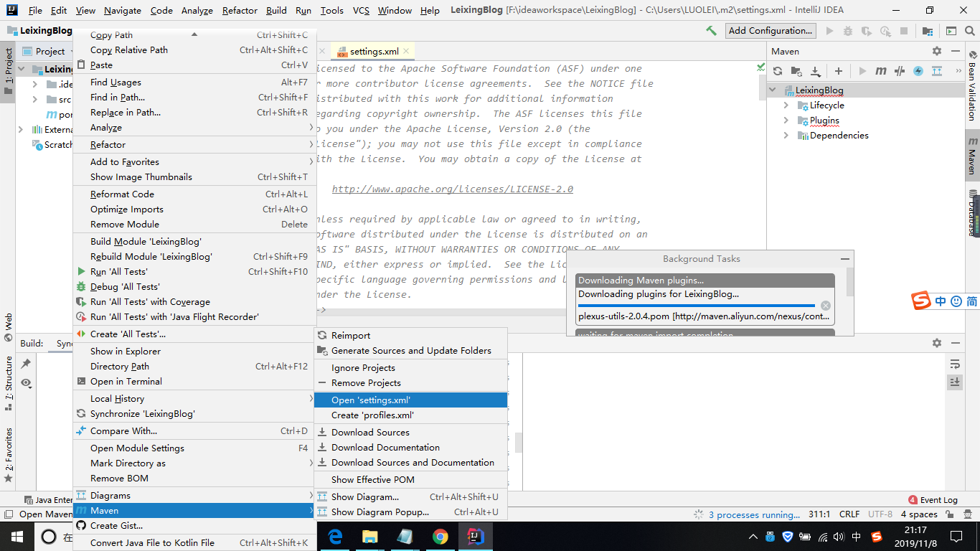Click Add Configuration button
The width and height of the screenshot is (980, 551).
pos(771,31)
